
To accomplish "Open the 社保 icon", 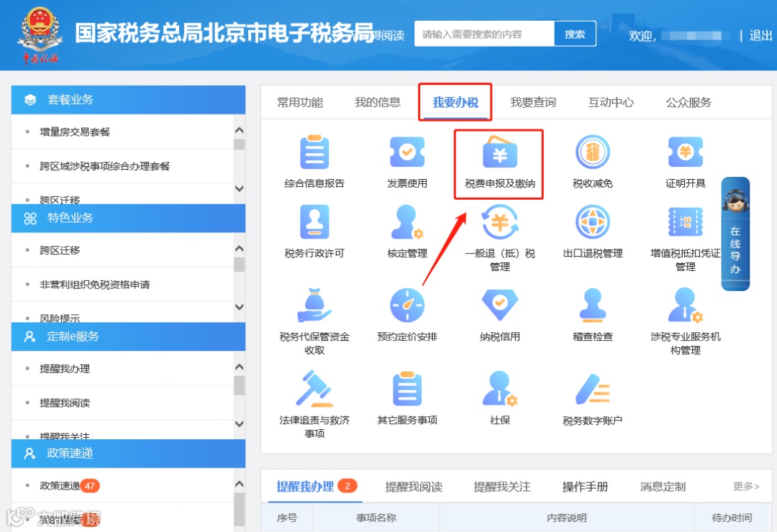I will click(x=499, y=389).
